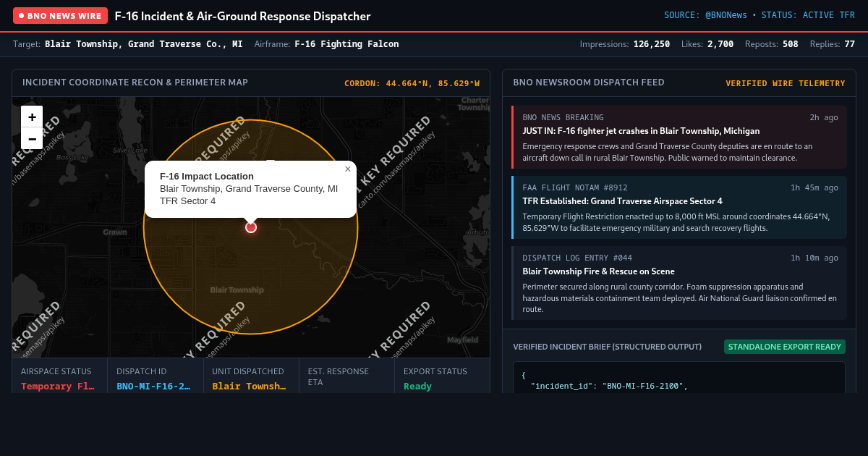Click the target Blair Township, Grand Traverse Co., MI

tap(143, 44)
